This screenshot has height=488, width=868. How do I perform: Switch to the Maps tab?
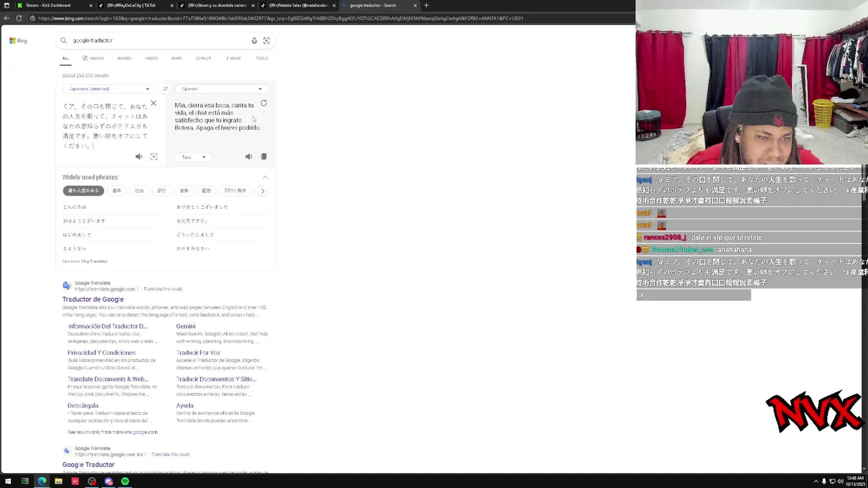(x=176, y=58)
